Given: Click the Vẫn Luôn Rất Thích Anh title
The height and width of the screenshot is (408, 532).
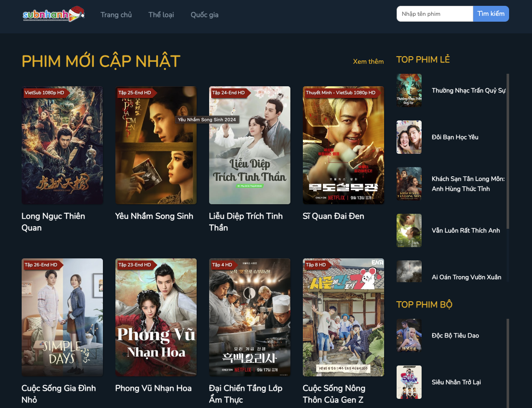Looking at the screenshot, I should pos(466,230).
